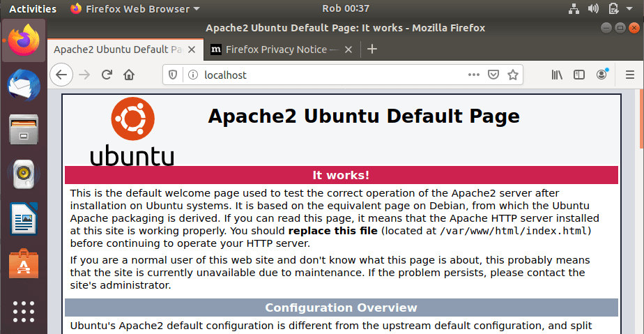Image resolution: width=644 pixels, height=334 pixels.
Task: Click the Forward arrow button
Action: 84,75
